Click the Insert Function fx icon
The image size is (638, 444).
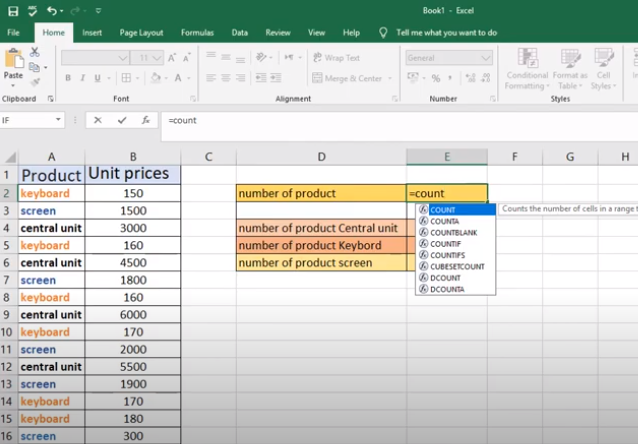[146, 120]
